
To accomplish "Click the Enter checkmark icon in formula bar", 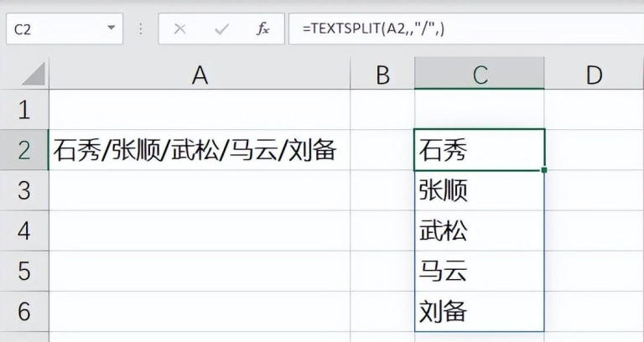I will 221,28.
